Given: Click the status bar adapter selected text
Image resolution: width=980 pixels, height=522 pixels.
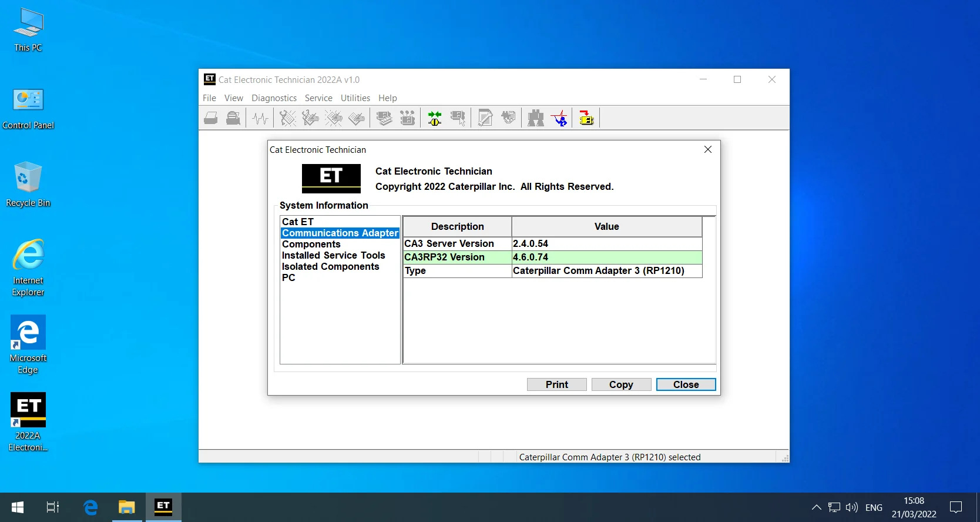Looking at the screenshot, I should click(610, 457).
